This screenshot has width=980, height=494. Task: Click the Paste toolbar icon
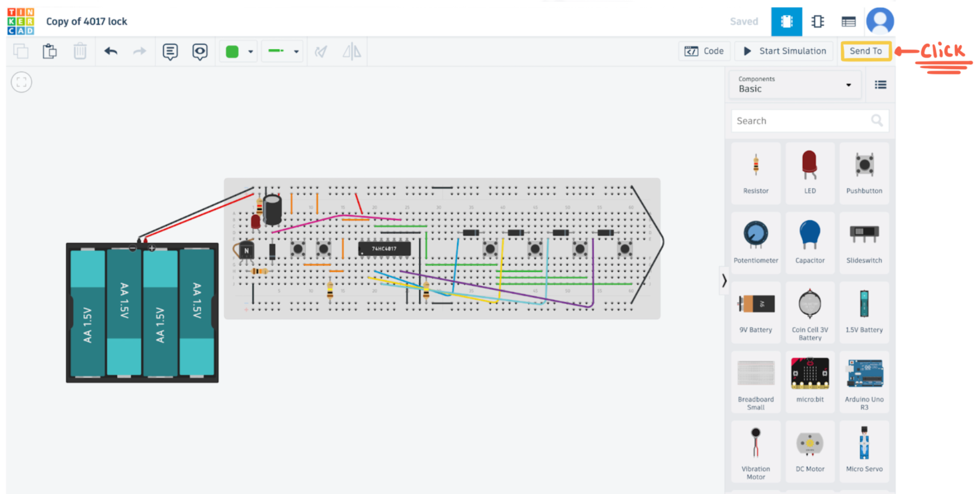(50, 52)
